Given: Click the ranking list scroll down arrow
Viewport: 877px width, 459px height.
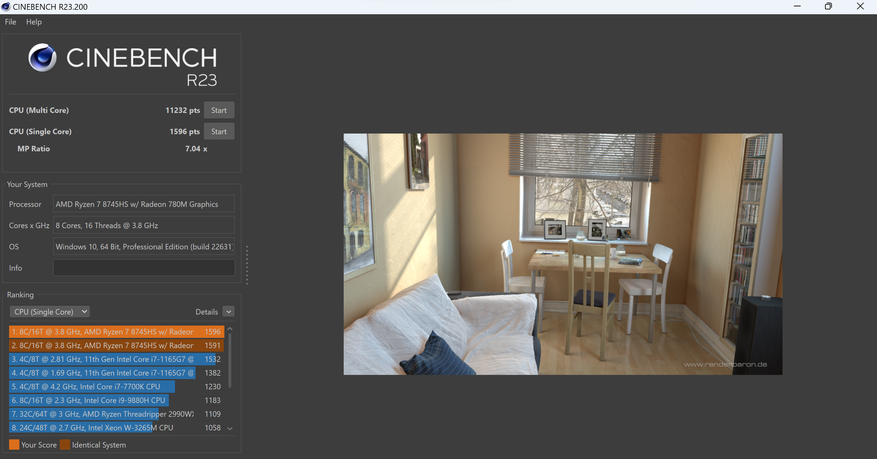Looking at the screenshot, I should coord(229,428).
